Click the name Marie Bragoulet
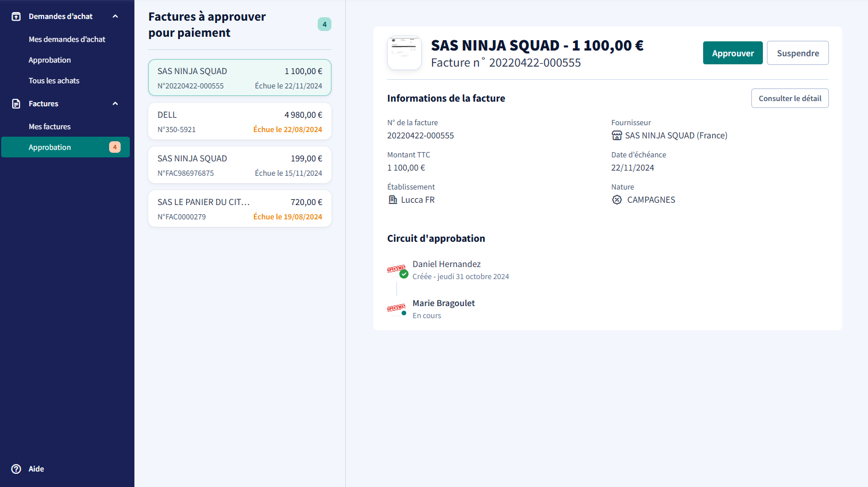 click(x=443, y=303)
